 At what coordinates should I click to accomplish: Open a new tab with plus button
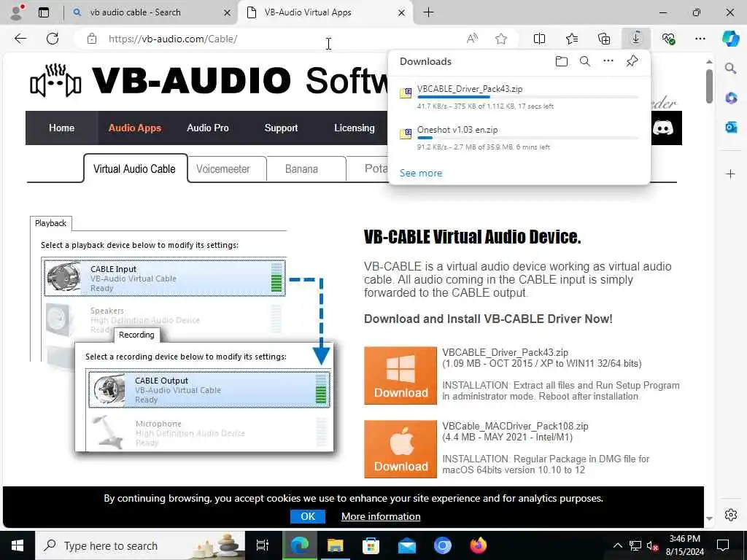pyautogui.click(x=428, y=12)
